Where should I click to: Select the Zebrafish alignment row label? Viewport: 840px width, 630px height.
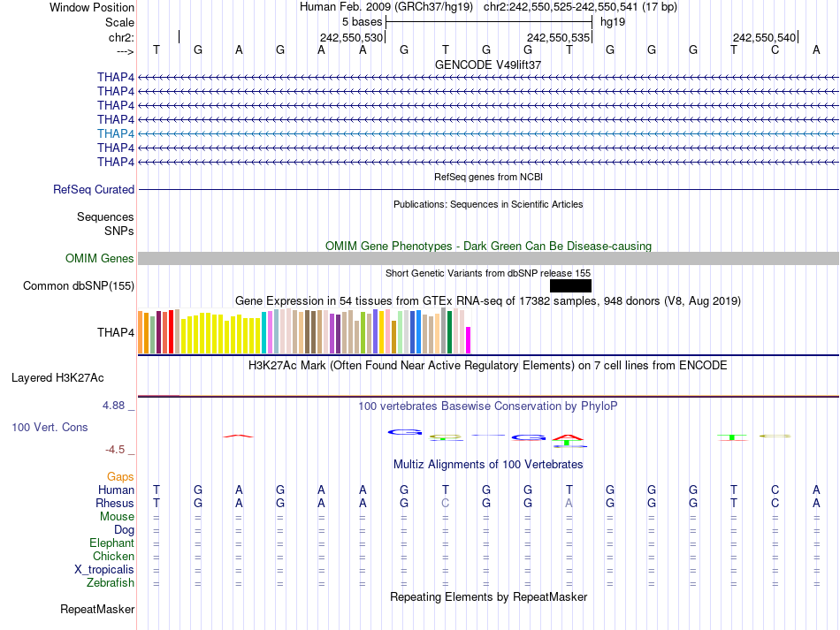(x=111, y=582)
